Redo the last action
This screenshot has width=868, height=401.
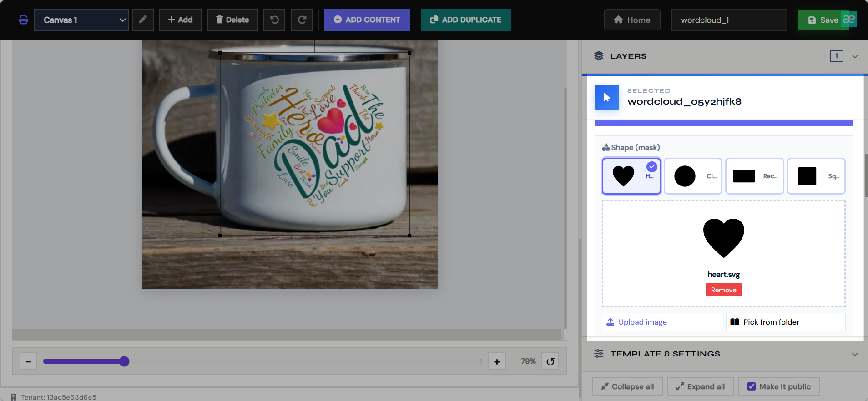tap(302, 20)
